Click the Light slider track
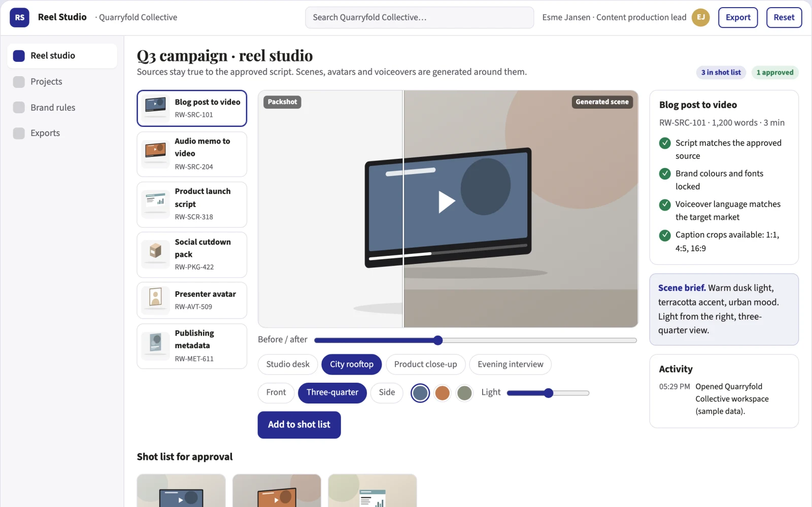Screen dimensions: 812x507 (x=548, y=393)
